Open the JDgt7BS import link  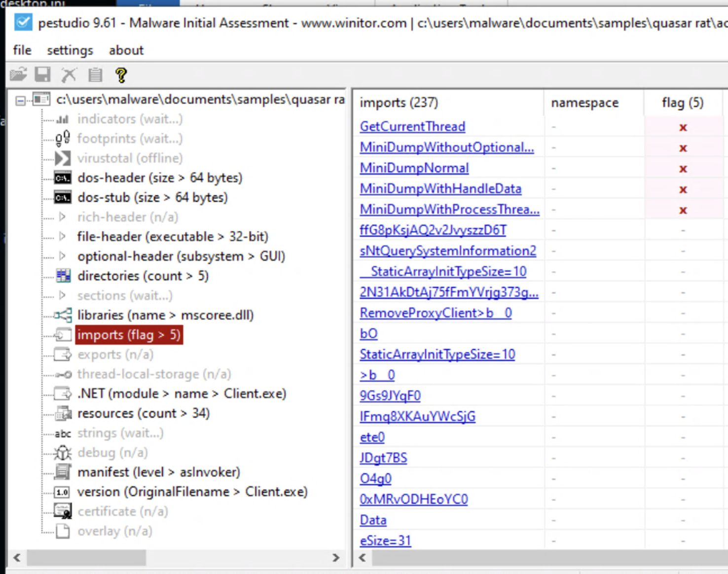(x=383, y=458)
